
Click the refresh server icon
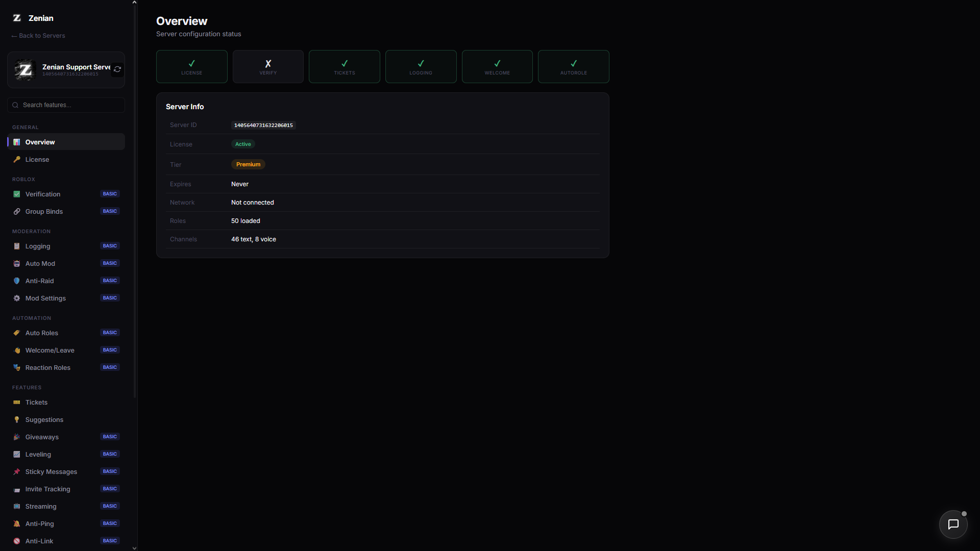click(x=117, y=69)
